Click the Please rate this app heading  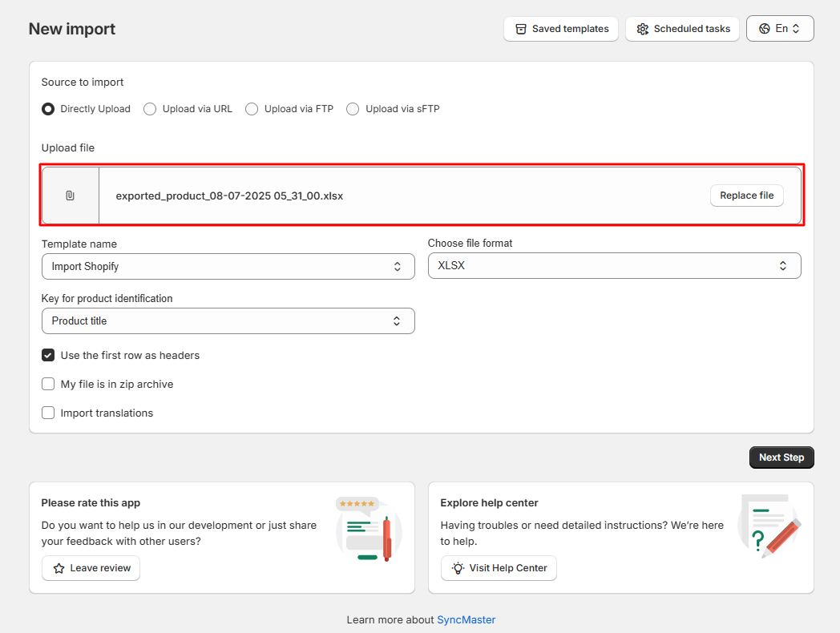91,503
